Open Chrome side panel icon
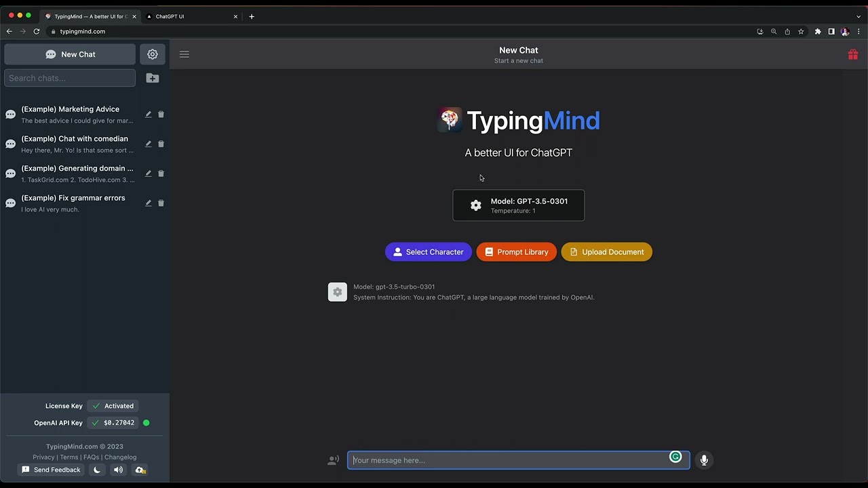This screenshot has height=488, width=868. pyautogui.click(x=831, y=31)
